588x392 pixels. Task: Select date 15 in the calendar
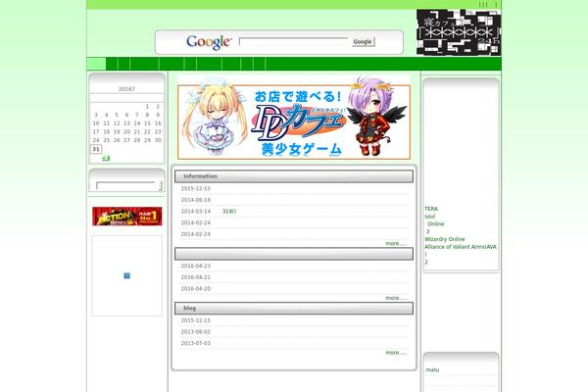pyautogui.click(x=147, y=123)
